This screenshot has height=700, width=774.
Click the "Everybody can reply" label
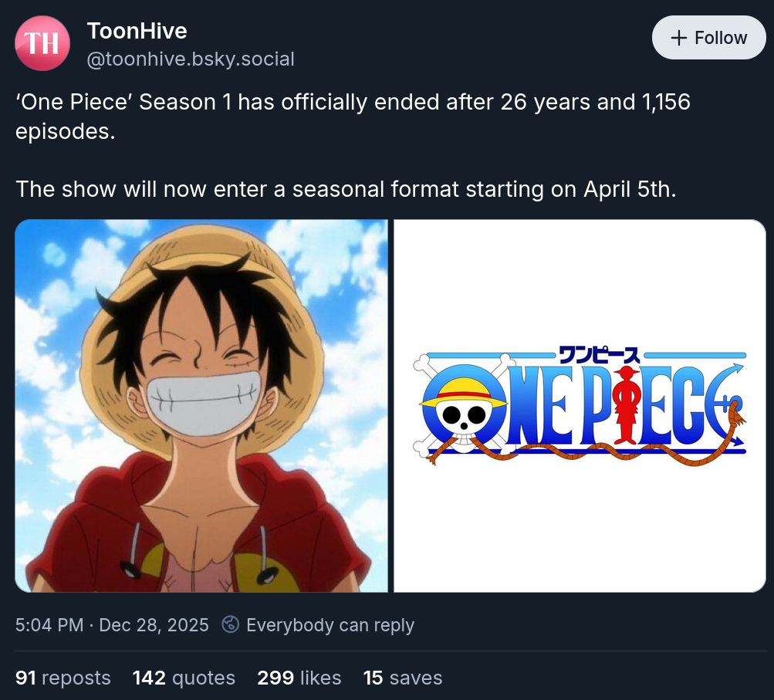330,624
